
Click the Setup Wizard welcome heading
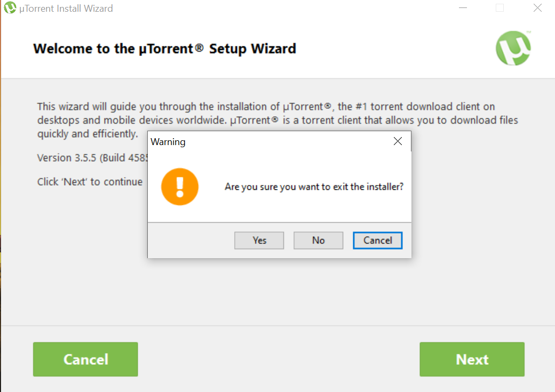pyautogui.click(x=164, y=49)
